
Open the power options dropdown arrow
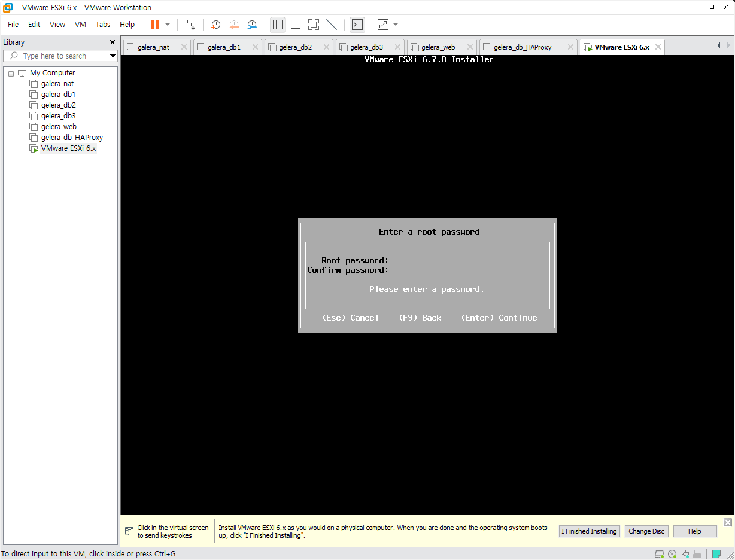tap(168, 25)
